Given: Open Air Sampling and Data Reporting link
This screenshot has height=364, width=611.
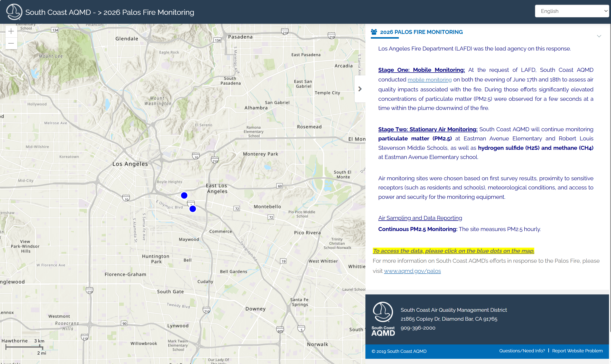Looking at the screenshot, I should [x=420, y=218].
